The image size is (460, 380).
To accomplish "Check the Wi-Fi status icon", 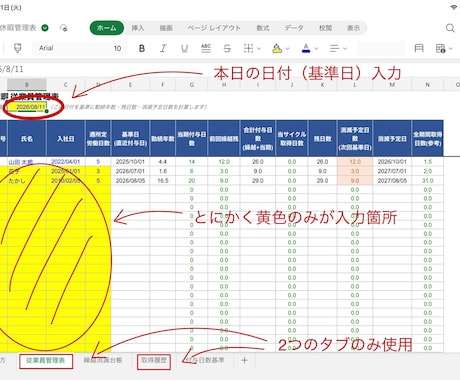I will (454, 7).
